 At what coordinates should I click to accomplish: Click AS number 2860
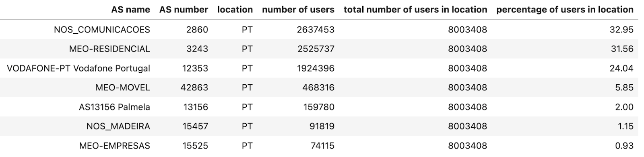pos(197,29)
